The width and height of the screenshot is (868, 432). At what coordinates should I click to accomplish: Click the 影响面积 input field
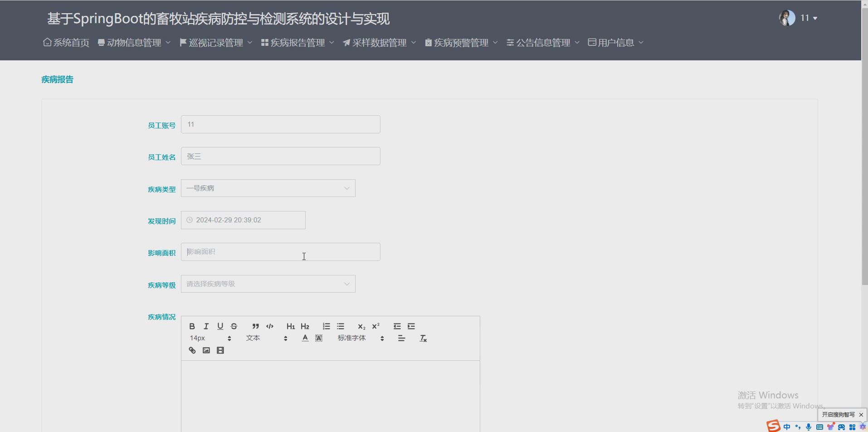click(280, 251)
